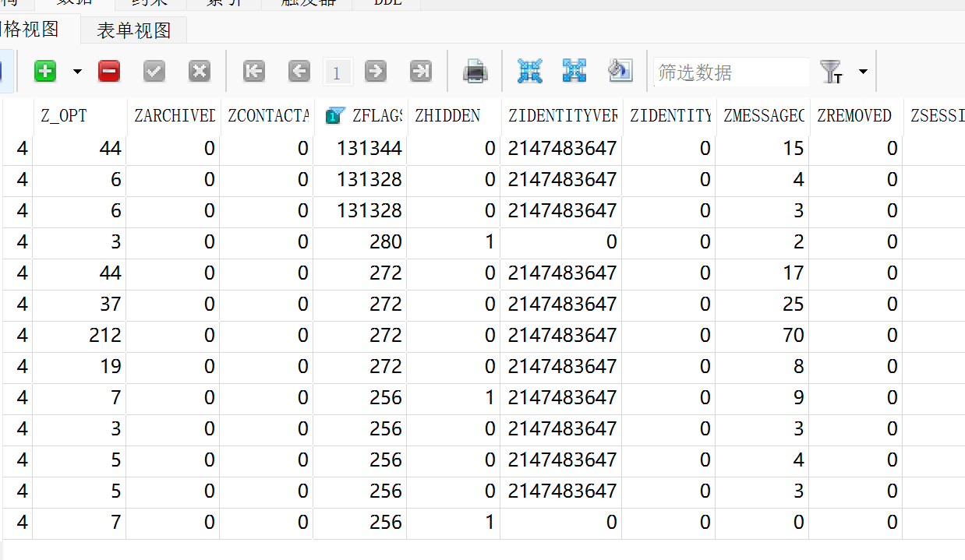Screen dimensions: 965x560
Task: Select ZARCHIVED cell in the Z_OPT 37 row
Action: click(x=173, y=304)
